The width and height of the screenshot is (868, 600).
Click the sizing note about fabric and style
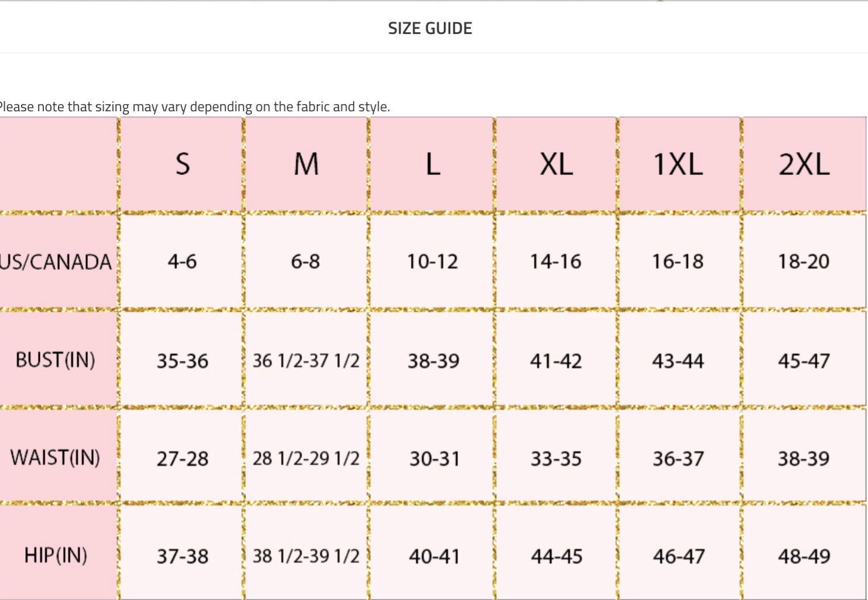[x=194, y=107]
